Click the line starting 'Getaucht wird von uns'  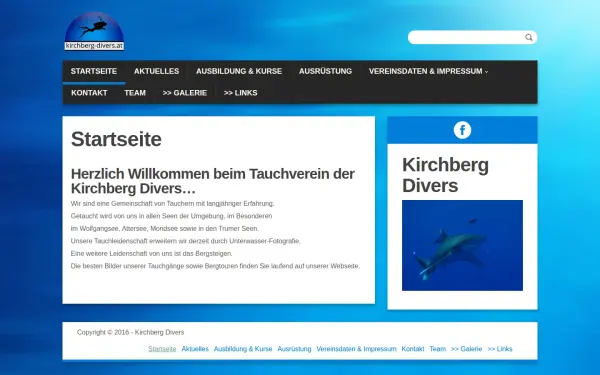tap(171, 216)
